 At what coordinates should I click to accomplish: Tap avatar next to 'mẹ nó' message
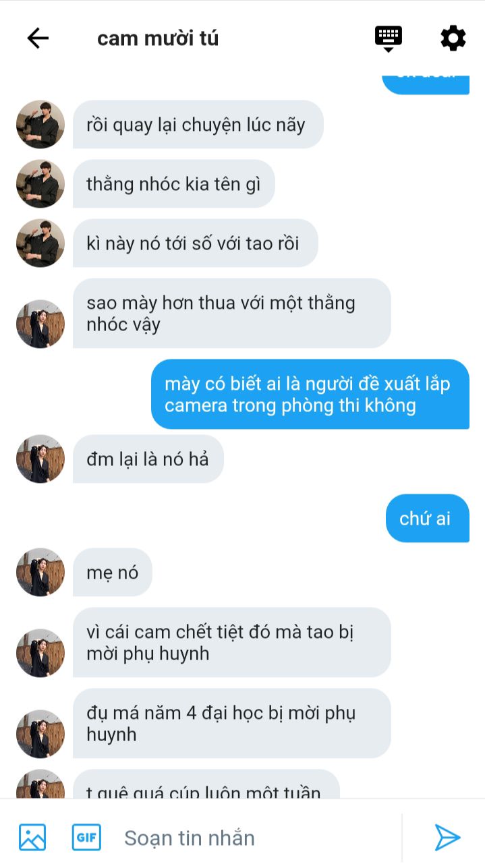click(x=40, y=572)
